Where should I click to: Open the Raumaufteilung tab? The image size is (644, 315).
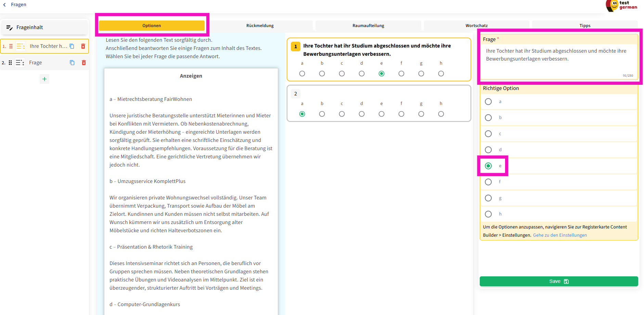click(x=368, y=26)
